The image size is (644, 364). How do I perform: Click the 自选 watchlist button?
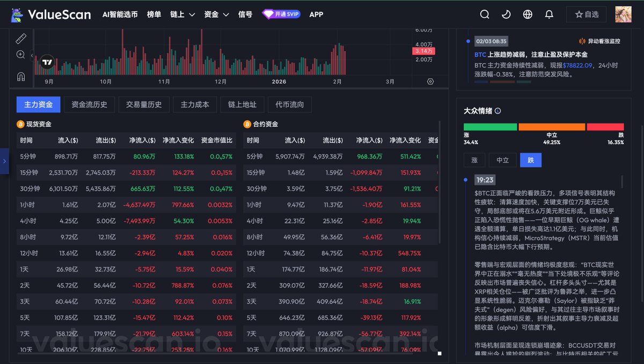coord(587,14)
